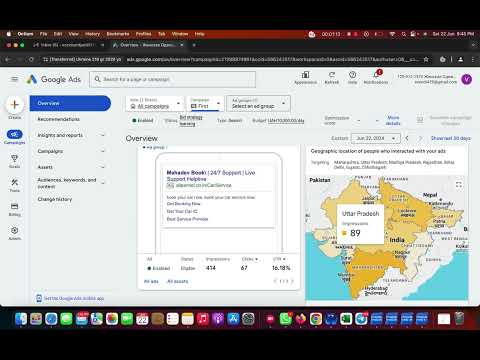Click the Enabled campaign status chip
The image size is (480, 360).
pyautogui.click(x=143, y=120)
